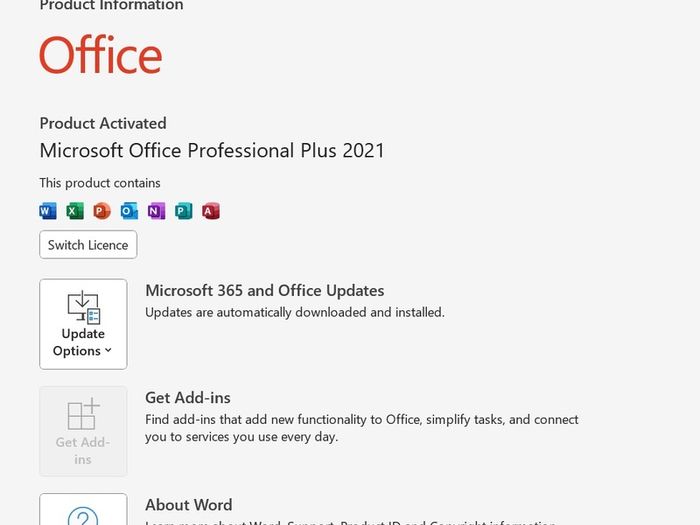Open the About Word button

click(83, 509)
